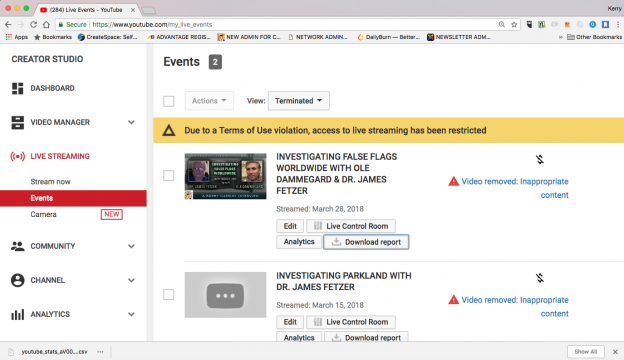Click the Creator Studio heading
624x360 pixels.
(47, 59)
